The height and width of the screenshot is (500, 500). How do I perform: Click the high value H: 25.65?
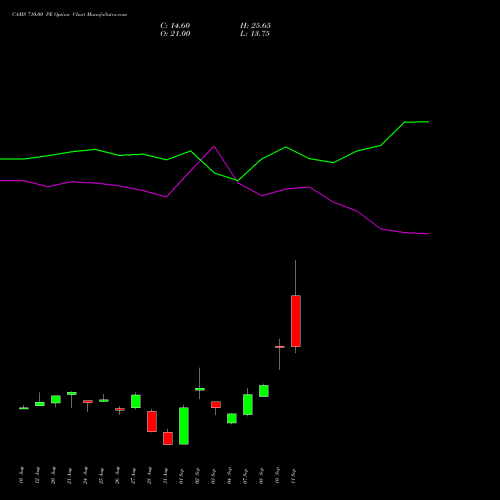pyautogui.click(x=255, y=26)
